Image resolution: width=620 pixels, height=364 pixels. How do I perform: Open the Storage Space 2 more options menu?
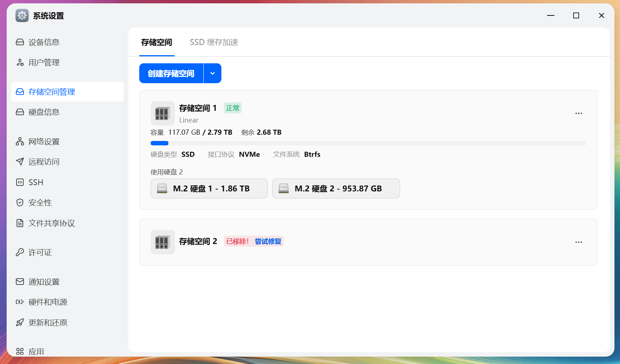(x=578, y=242)
